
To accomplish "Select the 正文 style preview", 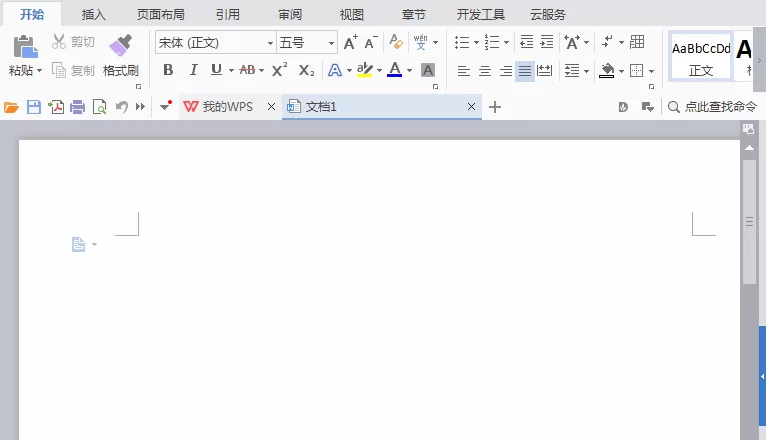I will coord(701,56).
